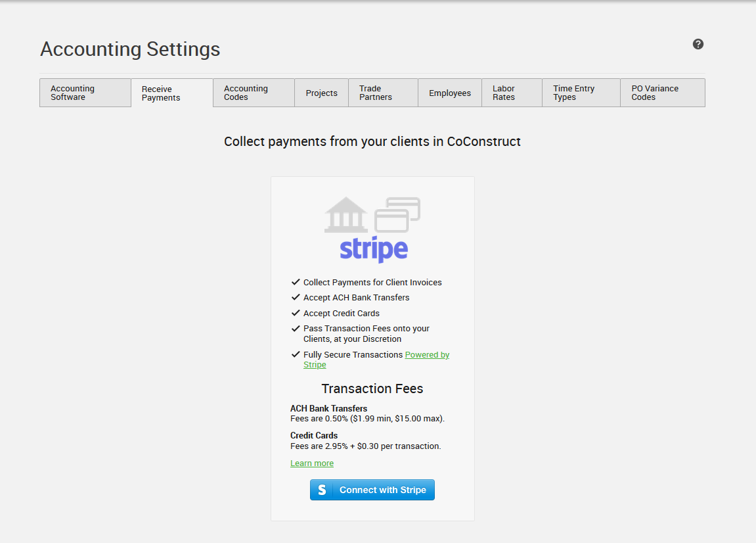The width and height of the screenshot is (756, 543).
Task: Switch to the Employees tab
Action: tap(450, 93)
